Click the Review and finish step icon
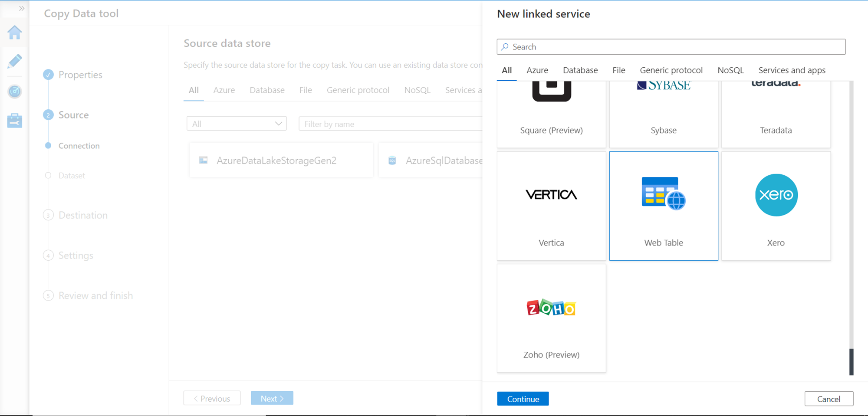868x416 pixels. [48, 296]
